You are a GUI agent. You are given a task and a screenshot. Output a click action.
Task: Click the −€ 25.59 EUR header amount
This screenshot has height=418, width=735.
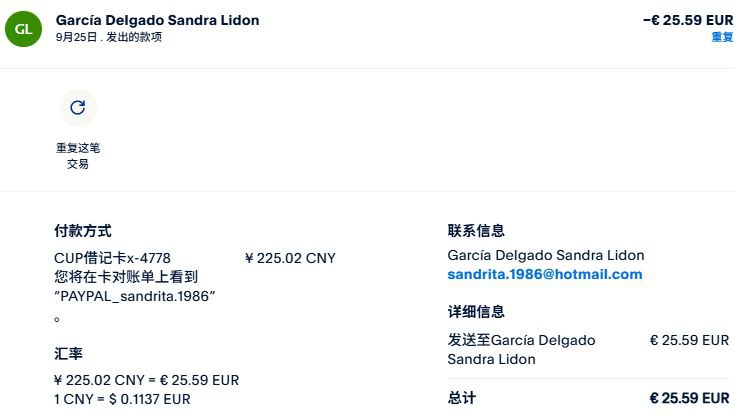[x=687, y=19]
